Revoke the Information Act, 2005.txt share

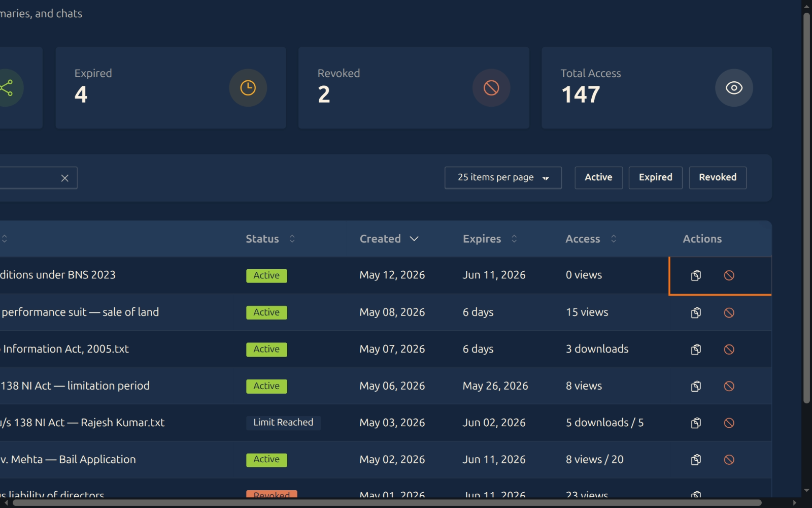(729, 349)
